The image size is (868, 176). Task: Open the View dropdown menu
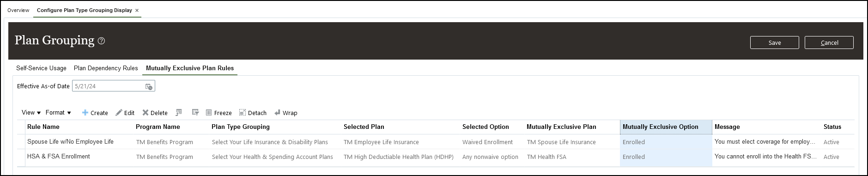point(31,112)
